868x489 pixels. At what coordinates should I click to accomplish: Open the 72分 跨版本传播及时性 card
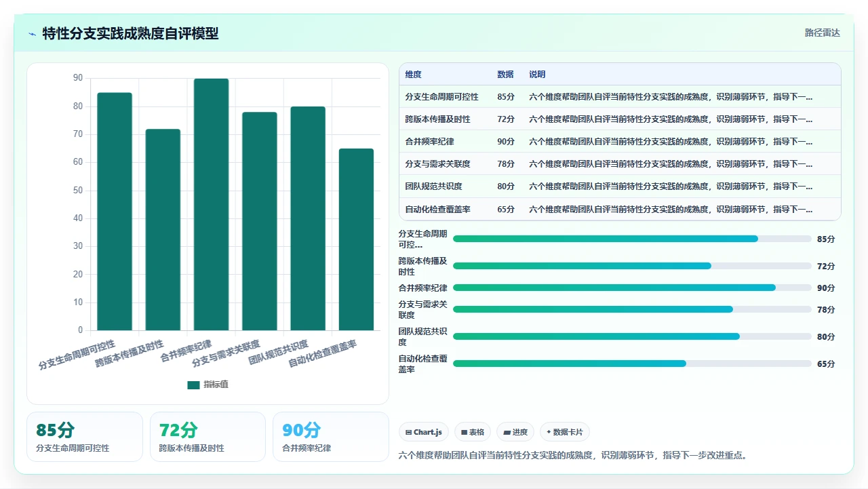point(208,437)
